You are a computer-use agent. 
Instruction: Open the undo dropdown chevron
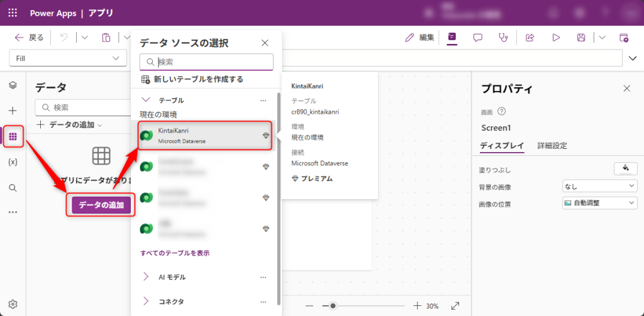coord(84,38)
